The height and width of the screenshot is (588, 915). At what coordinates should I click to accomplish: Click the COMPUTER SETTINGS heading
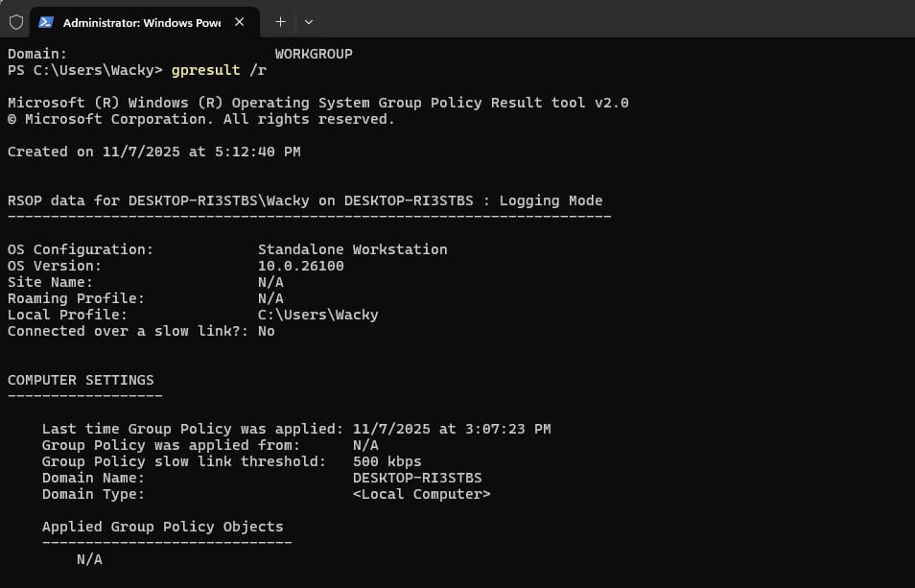pyautogui.click(x=81, y=380)
